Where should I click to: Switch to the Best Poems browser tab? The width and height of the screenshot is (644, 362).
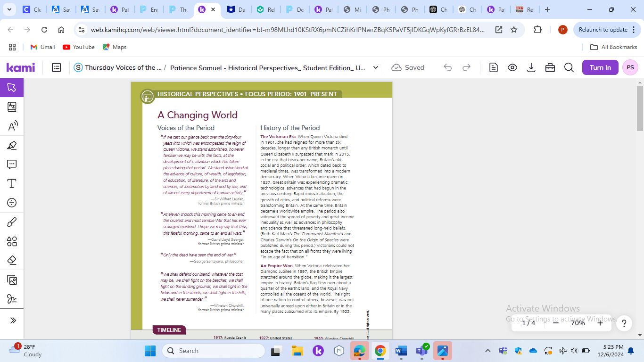pos(524,9)
